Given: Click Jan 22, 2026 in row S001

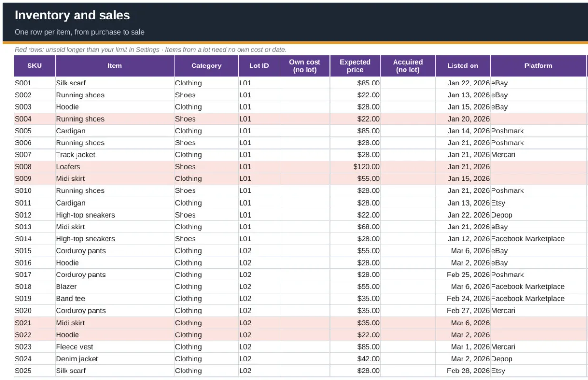Looking at the screenshot, I should 463,83.
